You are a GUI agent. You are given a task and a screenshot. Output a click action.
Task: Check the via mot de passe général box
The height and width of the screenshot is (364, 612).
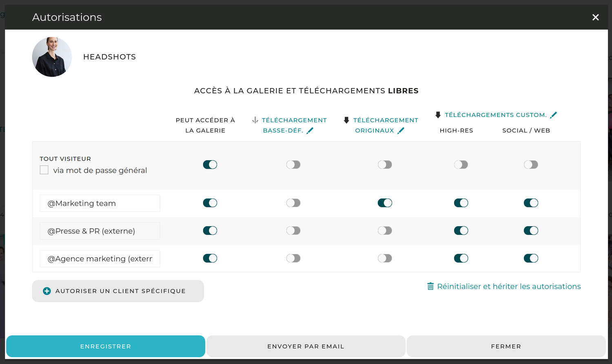click(x=44, y=170)
